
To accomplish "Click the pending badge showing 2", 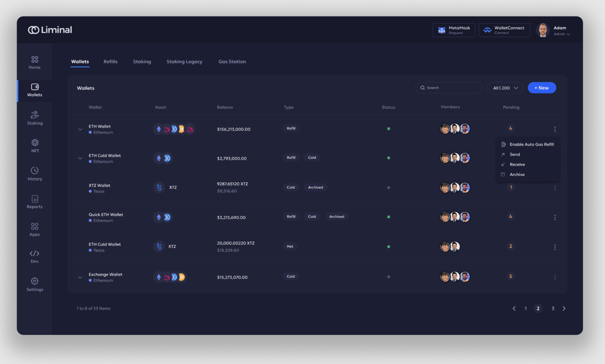I will point(511,246).
